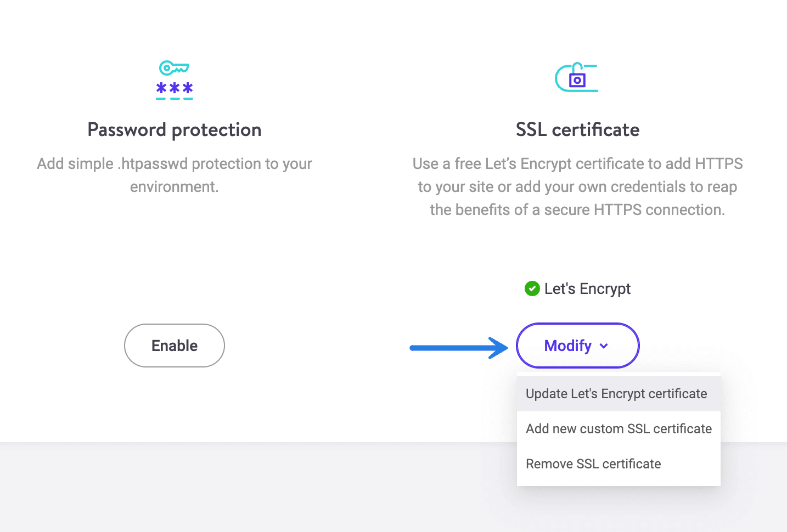Click the Password protection heading
Screen dimensions: 787x532
point(174,129)
